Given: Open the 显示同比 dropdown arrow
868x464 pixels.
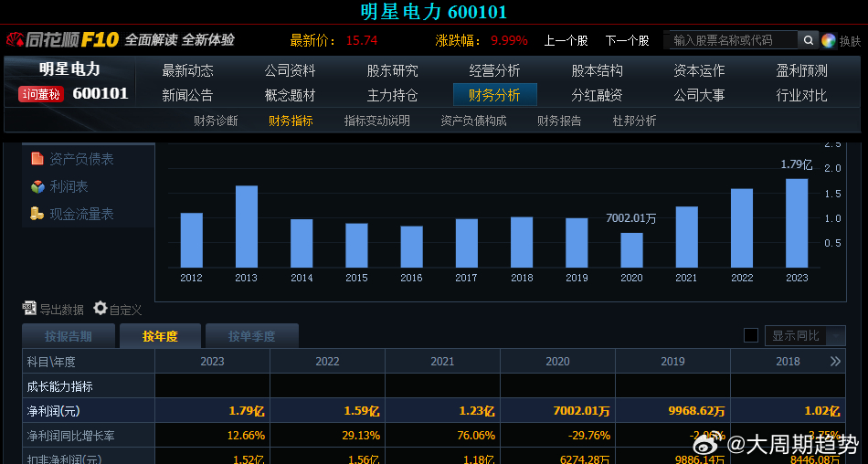Looking at the screenshot, I should (x=835, y=335).
